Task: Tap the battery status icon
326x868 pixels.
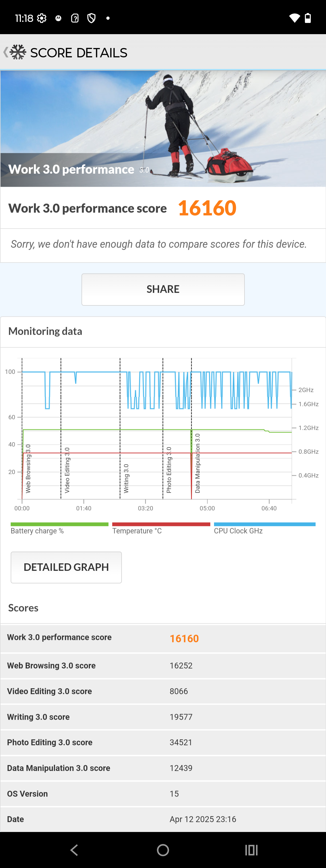Action: [x=308, y=18]
